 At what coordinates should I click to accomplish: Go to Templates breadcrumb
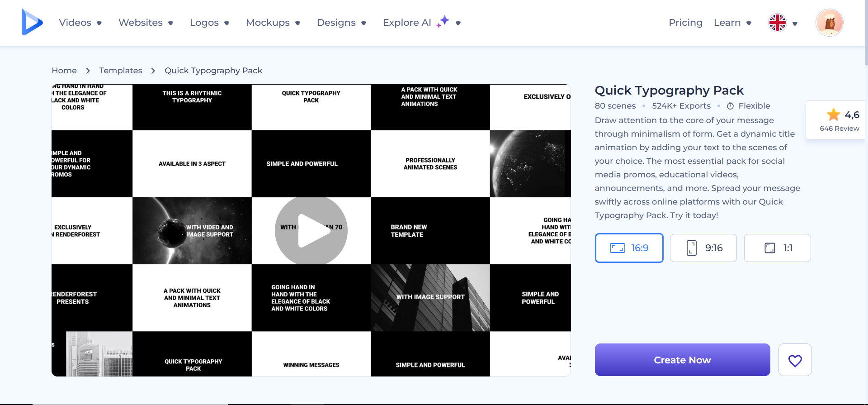pyautogui.click(x=121, y=71)
